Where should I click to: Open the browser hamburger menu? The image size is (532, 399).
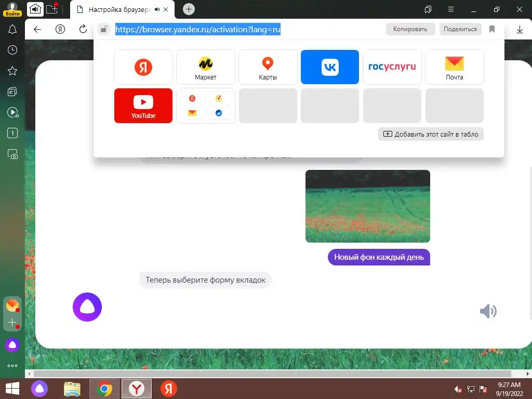pos(451,9)
